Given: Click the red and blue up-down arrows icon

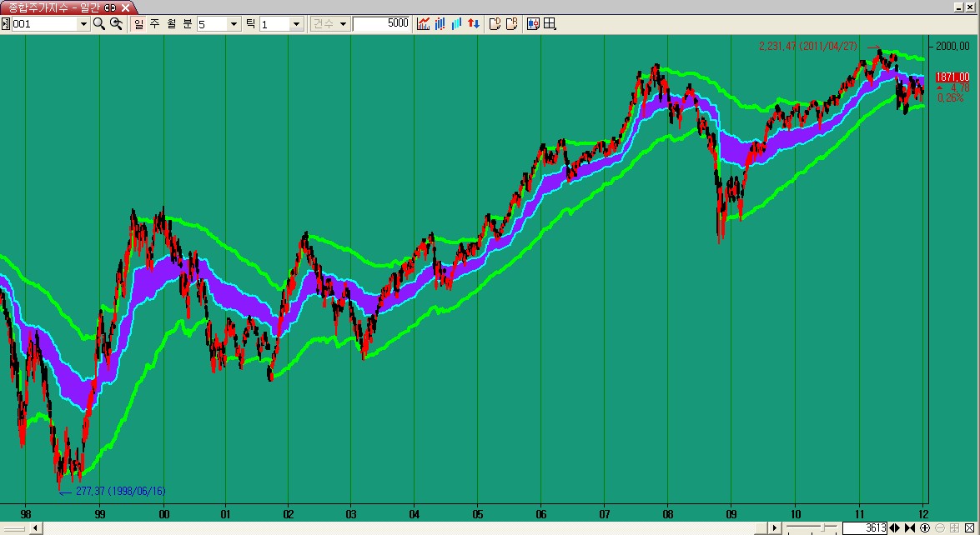Looking at the screenshot, I should 473,24.
